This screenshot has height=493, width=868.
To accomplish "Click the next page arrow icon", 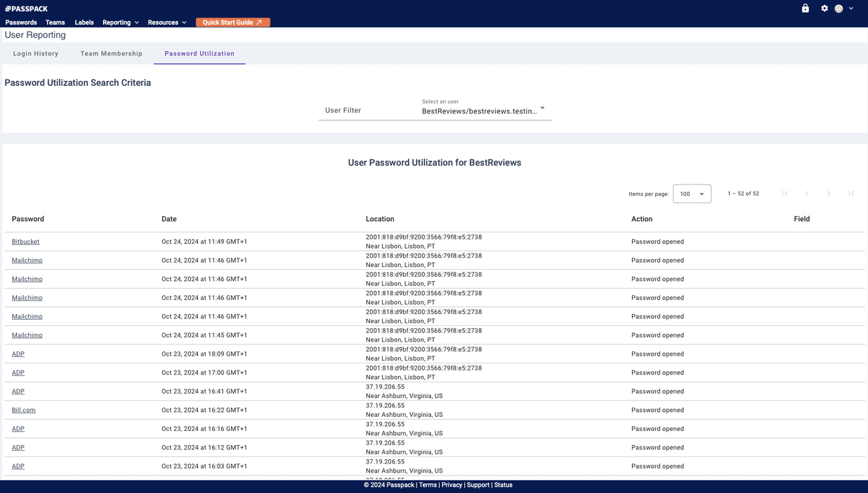I will pyautogui.click(x=829, y=193).
